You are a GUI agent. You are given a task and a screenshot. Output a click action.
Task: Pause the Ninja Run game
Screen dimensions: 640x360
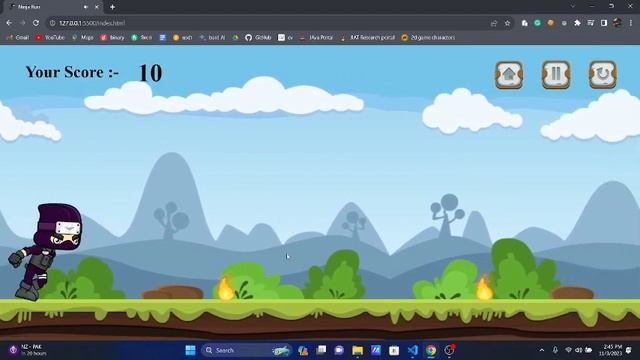[556, 75]
